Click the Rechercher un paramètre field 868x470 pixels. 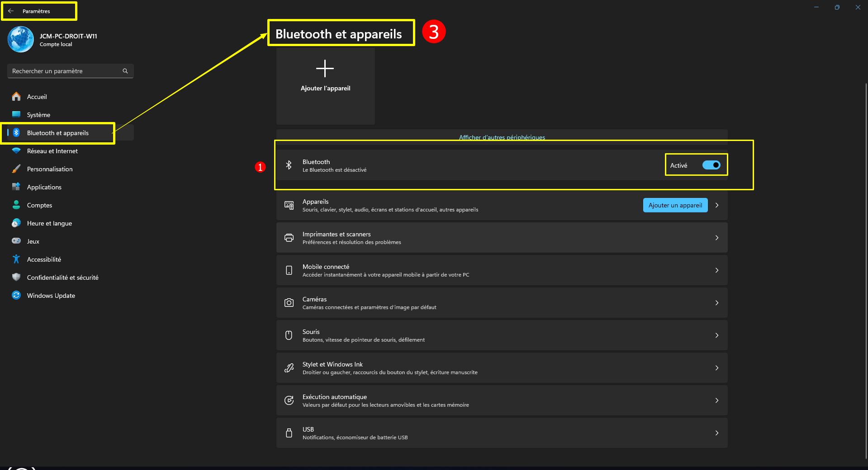click(x=71, y=71)
